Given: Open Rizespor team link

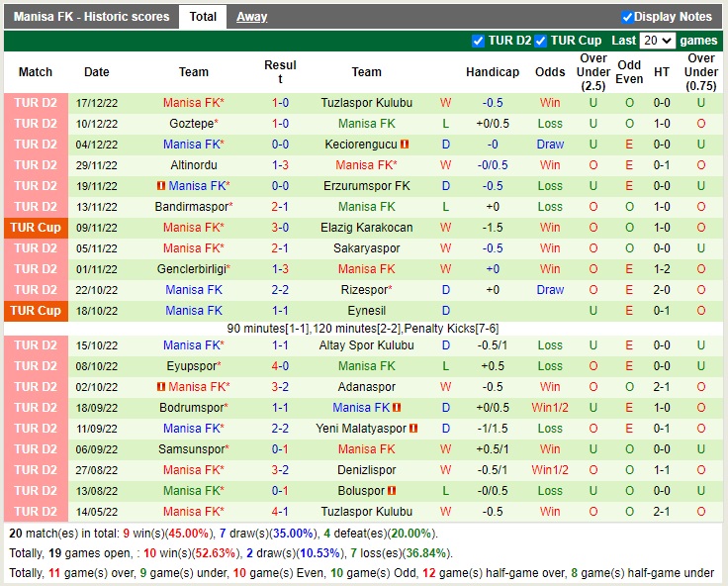Looking at the screenshot, I should click(x=366, y=290).
